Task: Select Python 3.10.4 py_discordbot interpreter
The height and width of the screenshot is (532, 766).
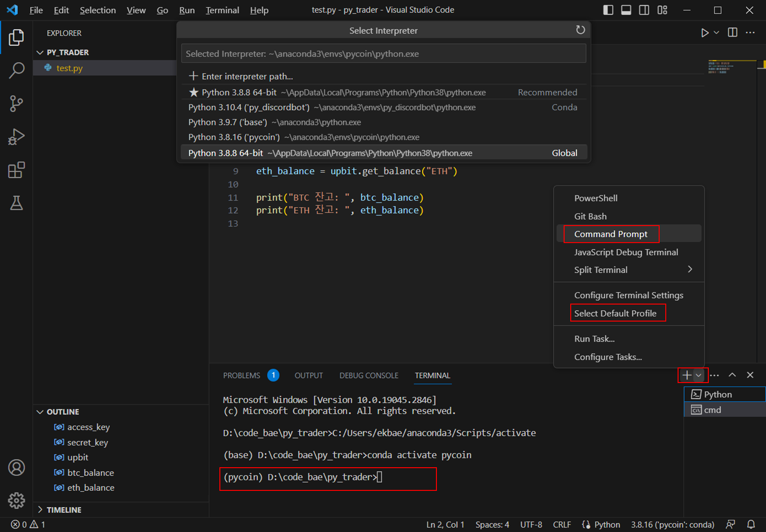Action: (x=383, y=107)
